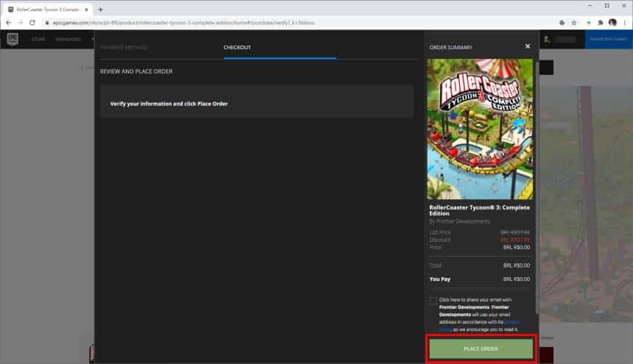Screen dimensions: 633x364
Task: Close the checkout dialog with the X
Action: (527, 46)
